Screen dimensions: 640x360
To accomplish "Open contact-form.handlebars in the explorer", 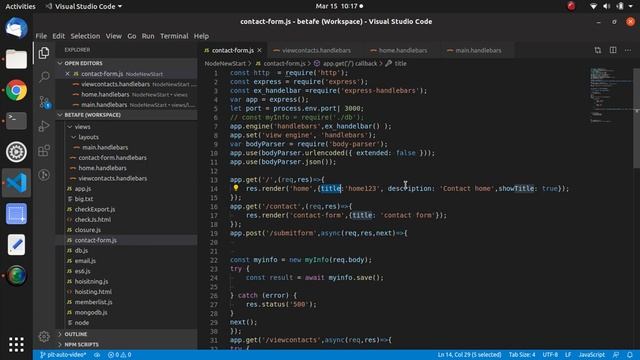I will click(112, 158).
